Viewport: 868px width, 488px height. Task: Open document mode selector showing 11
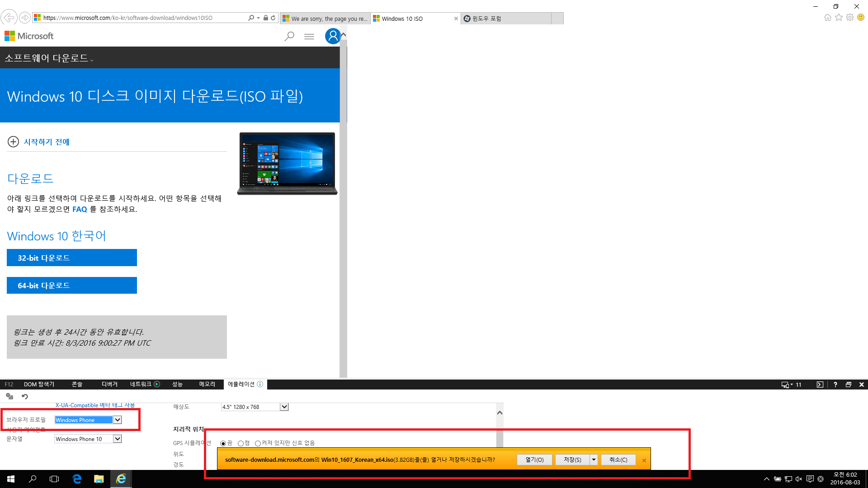point(792,385)
